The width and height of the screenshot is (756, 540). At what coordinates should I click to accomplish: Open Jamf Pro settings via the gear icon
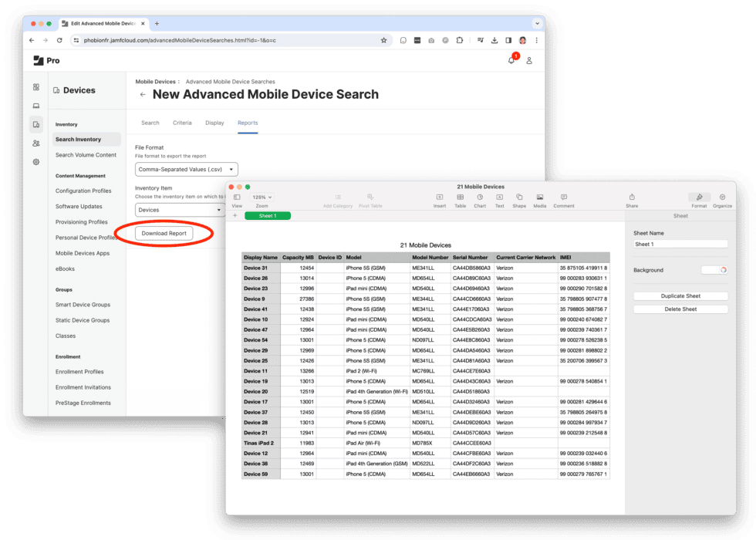coord(35,162)
